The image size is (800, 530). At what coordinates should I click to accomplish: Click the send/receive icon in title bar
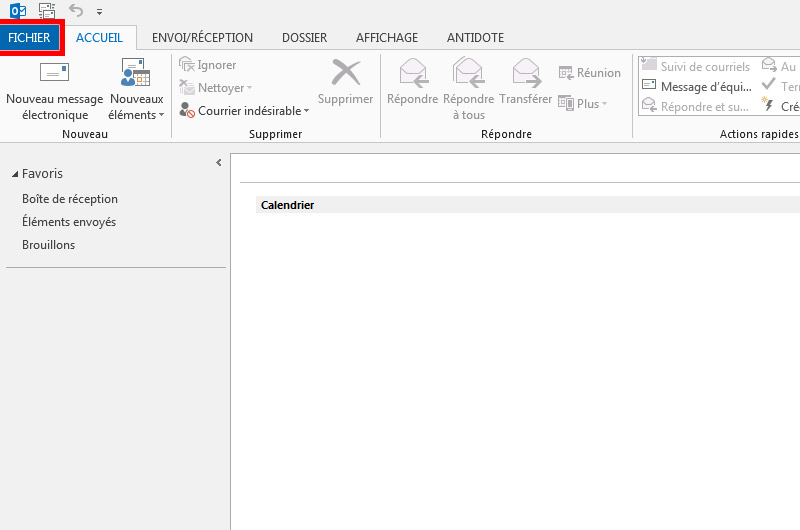pos(46,10)
